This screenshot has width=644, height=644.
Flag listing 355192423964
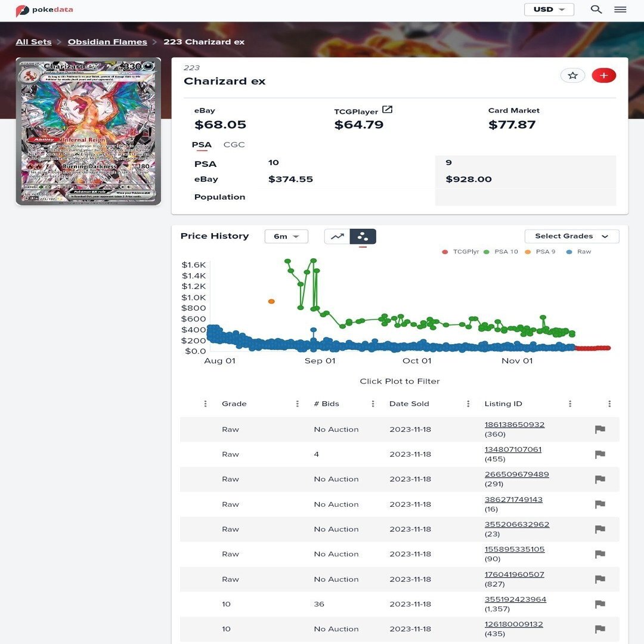[x=600, y=604]
